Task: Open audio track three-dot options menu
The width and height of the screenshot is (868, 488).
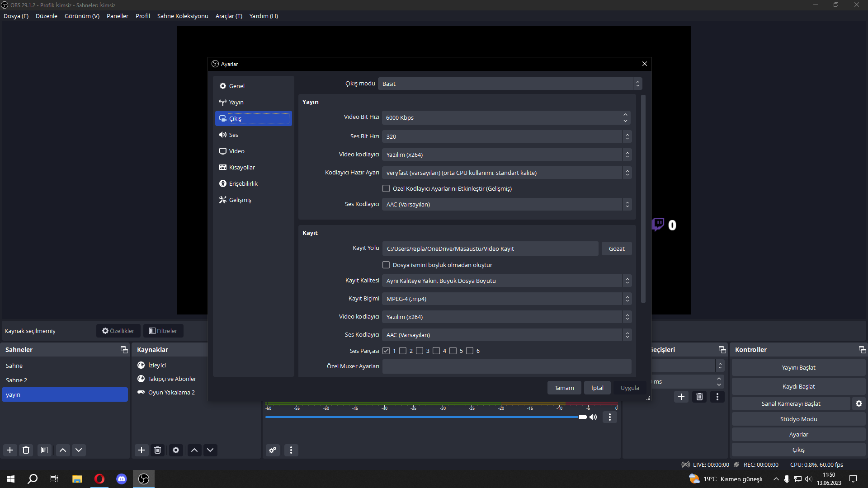Action: [610, 417]
